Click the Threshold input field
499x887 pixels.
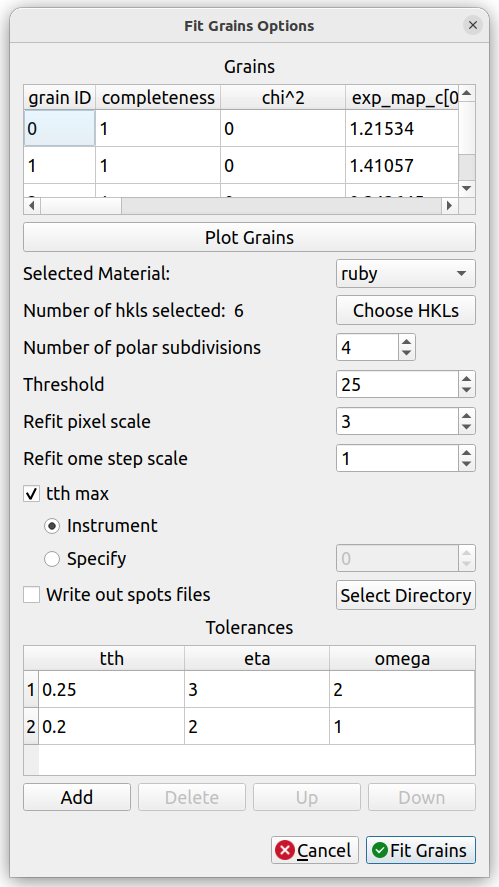click(x=397, y=385)
